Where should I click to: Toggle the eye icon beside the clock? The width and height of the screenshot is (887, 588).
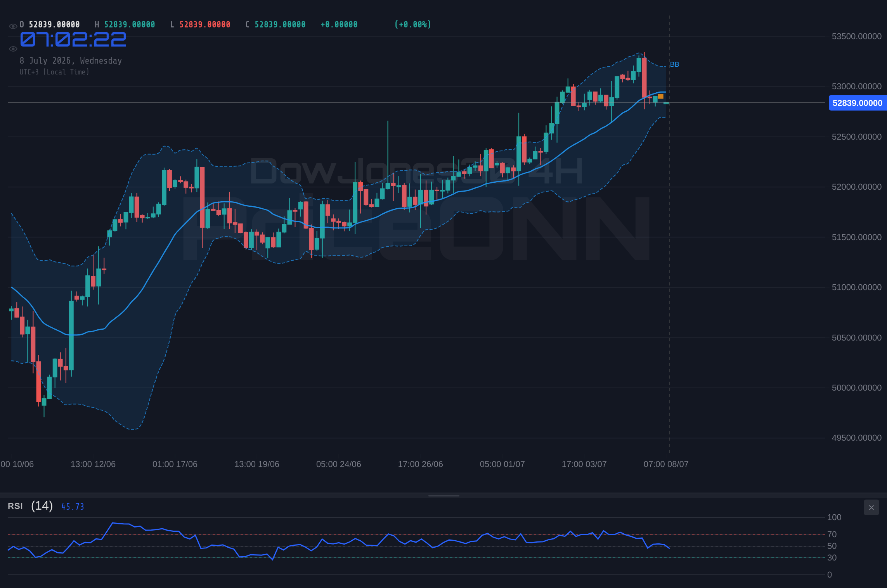click(13, 49)
